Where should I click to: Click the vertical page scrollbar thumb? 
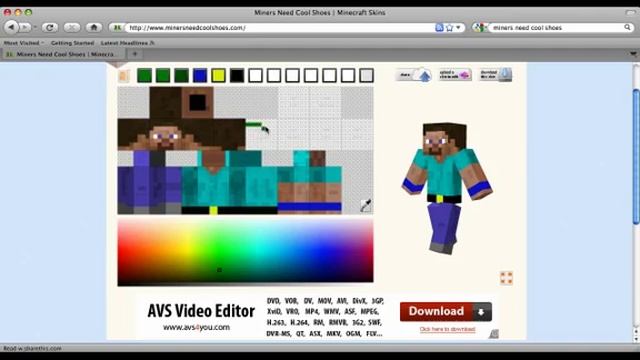tap(636, 157)
